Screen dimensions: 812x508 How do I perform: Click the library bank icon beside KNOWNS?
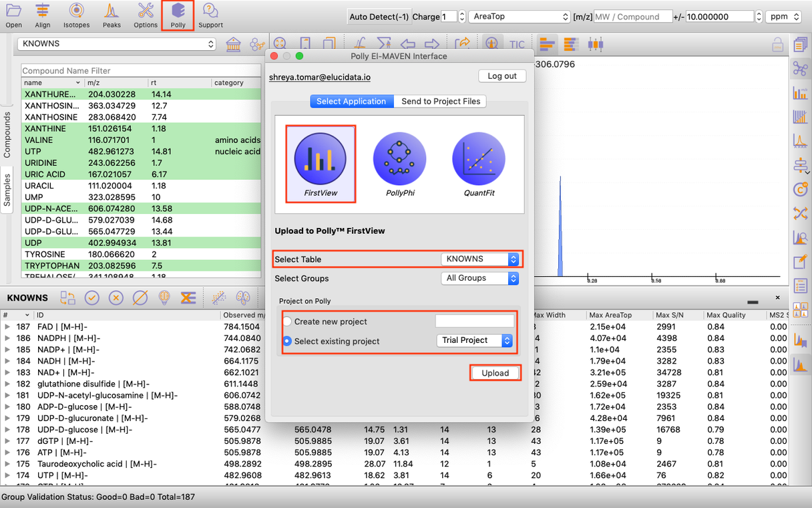coord(234,44)
